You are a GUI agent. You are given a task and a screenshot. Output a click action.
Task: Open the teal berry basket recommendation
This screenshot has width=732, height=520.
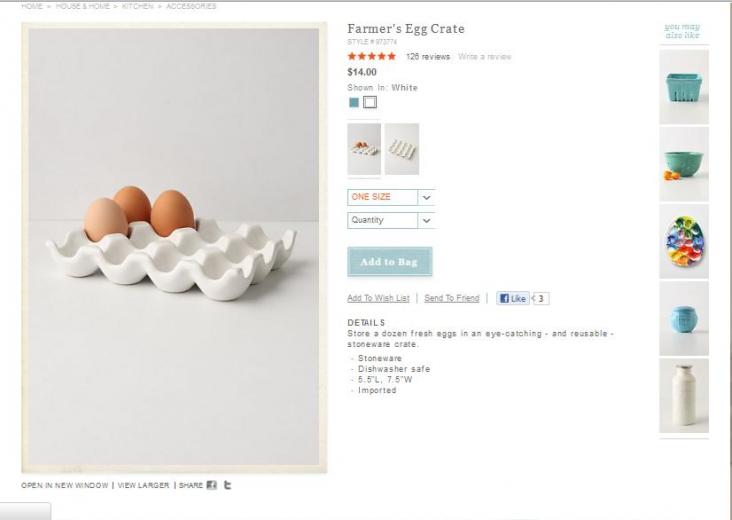[x=684, y=87]
